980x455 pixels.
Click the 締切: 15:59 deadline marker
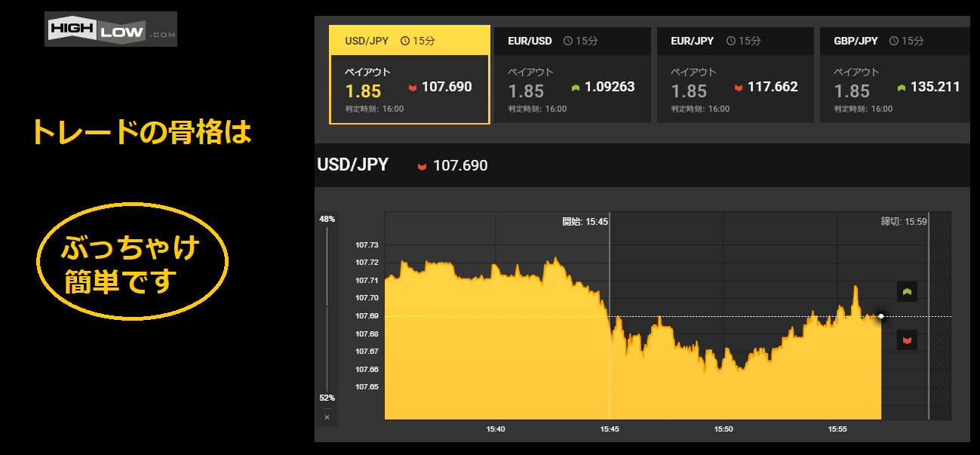[903, 222]
